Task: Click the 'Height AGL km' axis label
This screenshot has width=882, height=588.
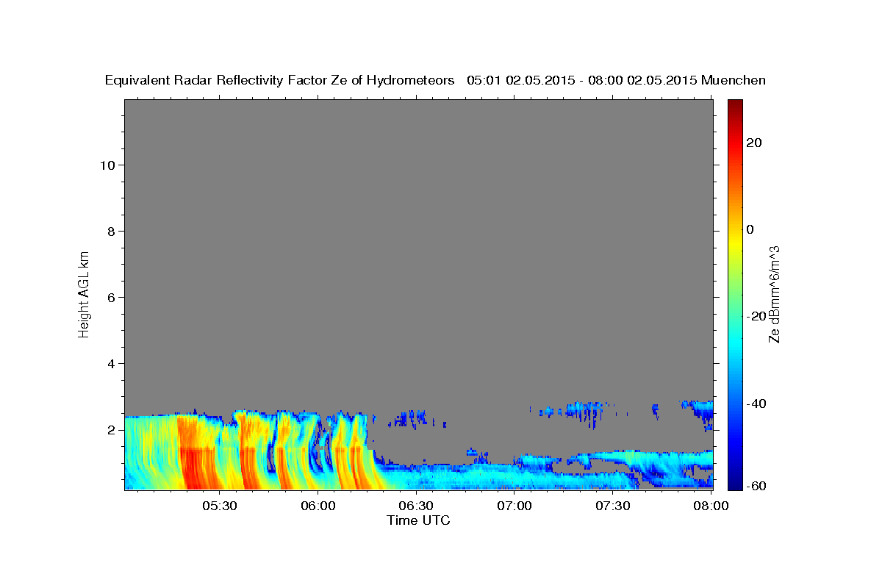Action: pyautogui.click(x=85, y=293)
